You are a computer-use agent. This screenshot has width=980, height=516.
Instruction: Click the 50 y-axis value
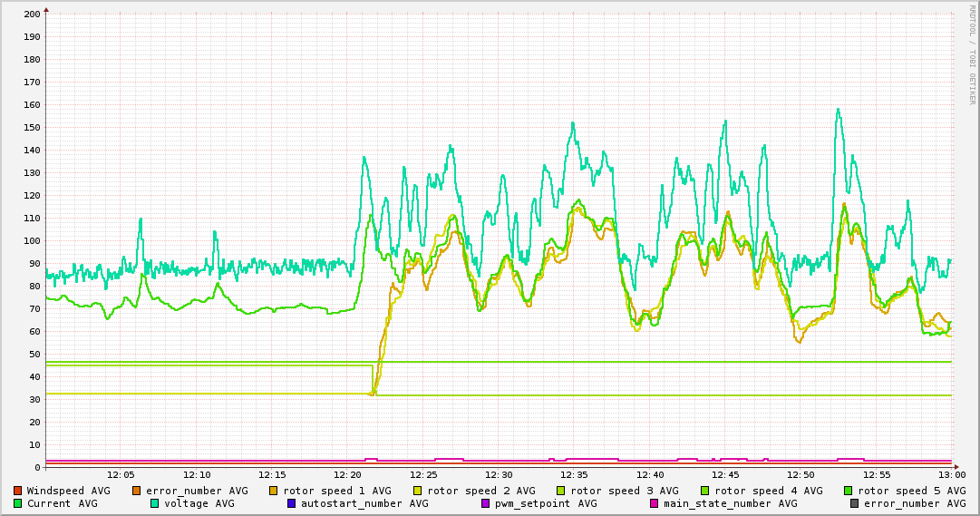(x=35, y=355)
